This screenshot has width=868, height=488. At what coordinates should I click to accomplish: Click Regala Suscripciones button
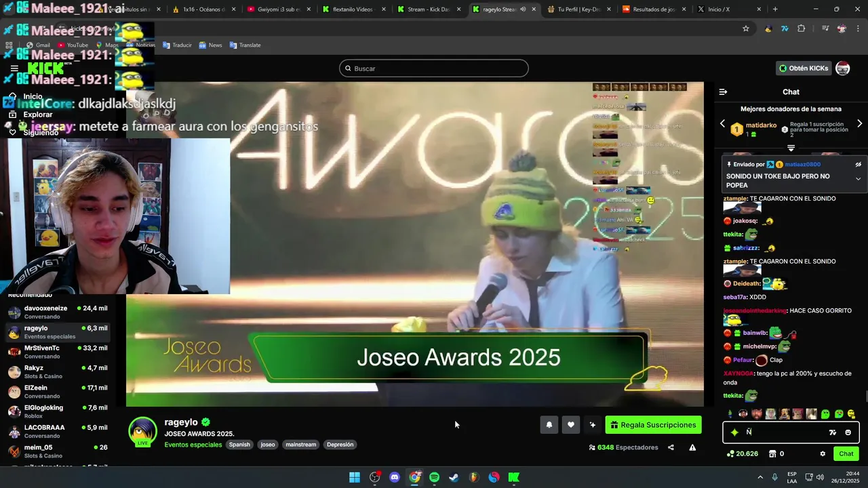(x=654, y=425)
